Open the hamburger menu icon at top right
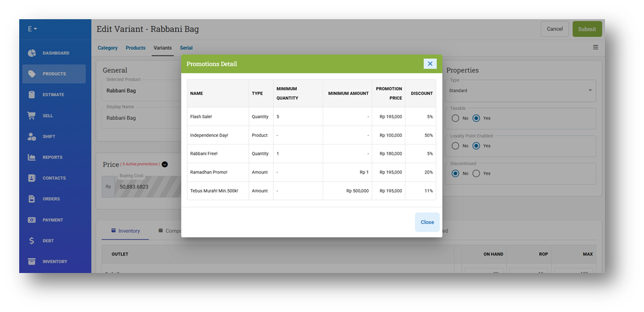Viewport: 644px width, 312px height. [595, 47]
